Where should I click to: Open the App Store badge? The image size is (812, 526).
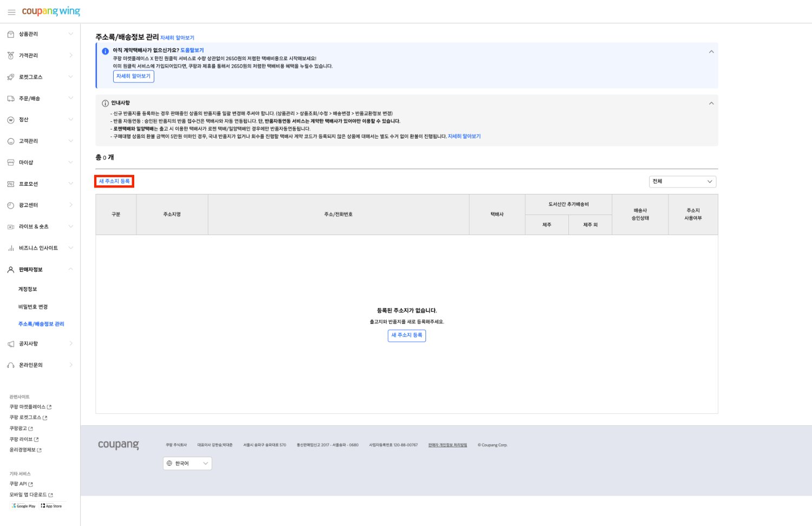point(51,506)
